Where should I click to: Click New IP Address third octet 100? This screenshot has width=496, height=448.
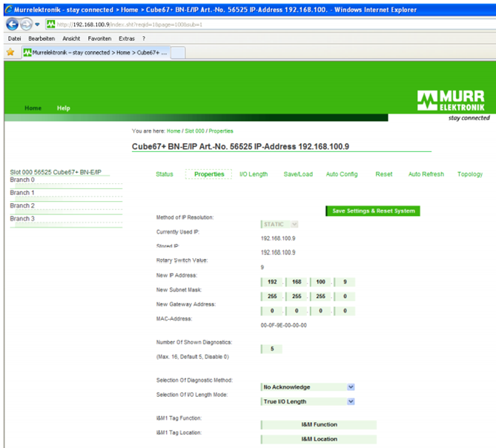coord(320,282)
